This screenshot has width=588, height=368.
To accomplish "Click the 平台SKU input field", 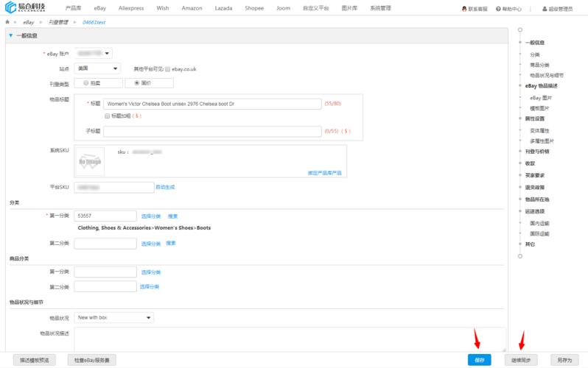I will (114, 188).
